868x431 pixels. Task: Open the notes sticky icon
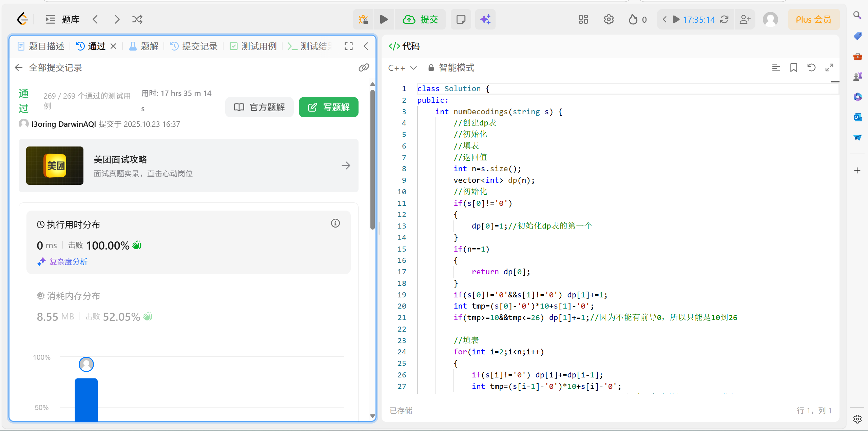pos(461,20)
